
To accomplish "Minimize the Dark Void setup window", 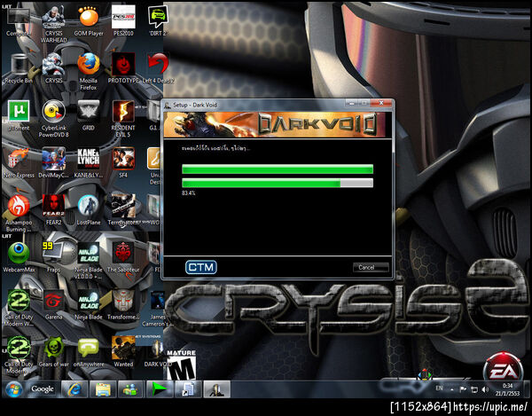I will point(352,103).
